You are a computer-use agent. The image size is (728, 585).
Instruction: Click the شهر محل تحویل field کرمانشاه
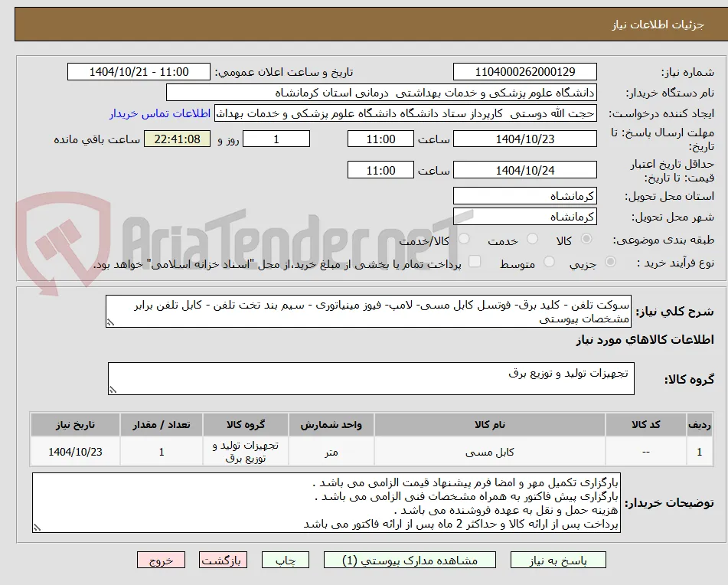click(524, 217)
